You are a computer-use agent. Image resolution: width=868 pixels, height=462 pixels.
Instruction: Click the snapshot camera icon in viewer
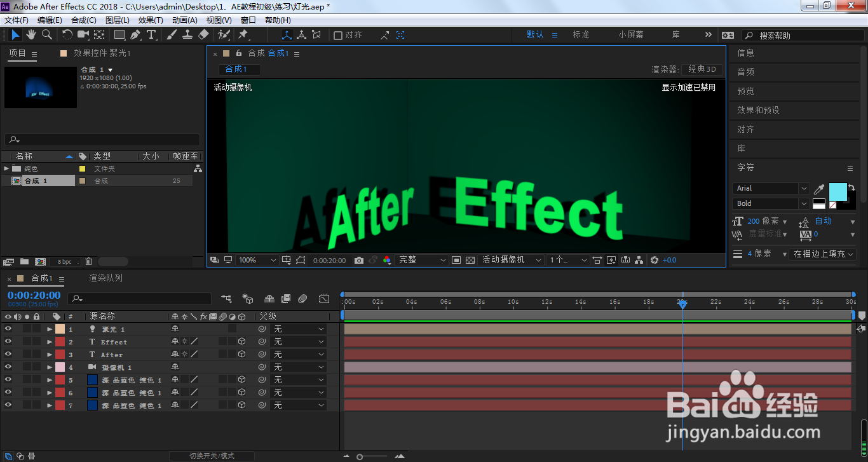coord(359,260)
